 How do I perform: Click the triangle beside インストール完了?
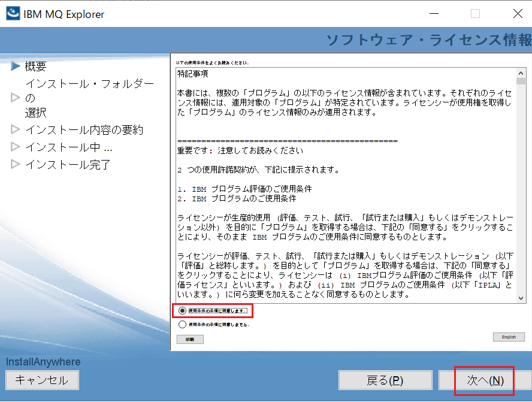coord(16,164)
